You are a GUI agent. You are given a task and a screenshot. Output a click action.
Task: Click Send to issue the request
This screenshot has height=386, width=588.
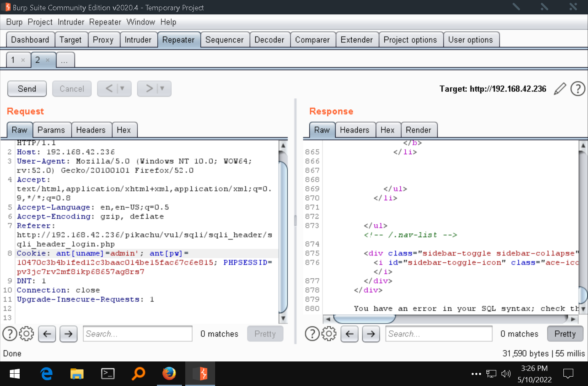27,89
